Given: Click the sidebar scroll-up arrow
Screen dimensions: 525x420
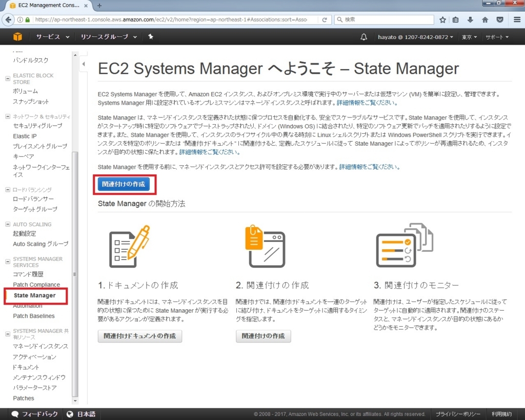Looking at the screenshot, I should tap(75, 55).
